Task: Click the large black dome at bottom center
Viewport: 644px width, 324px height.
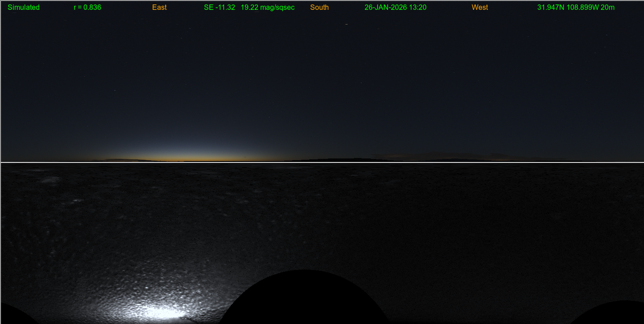Action: (x=304, y=299)
